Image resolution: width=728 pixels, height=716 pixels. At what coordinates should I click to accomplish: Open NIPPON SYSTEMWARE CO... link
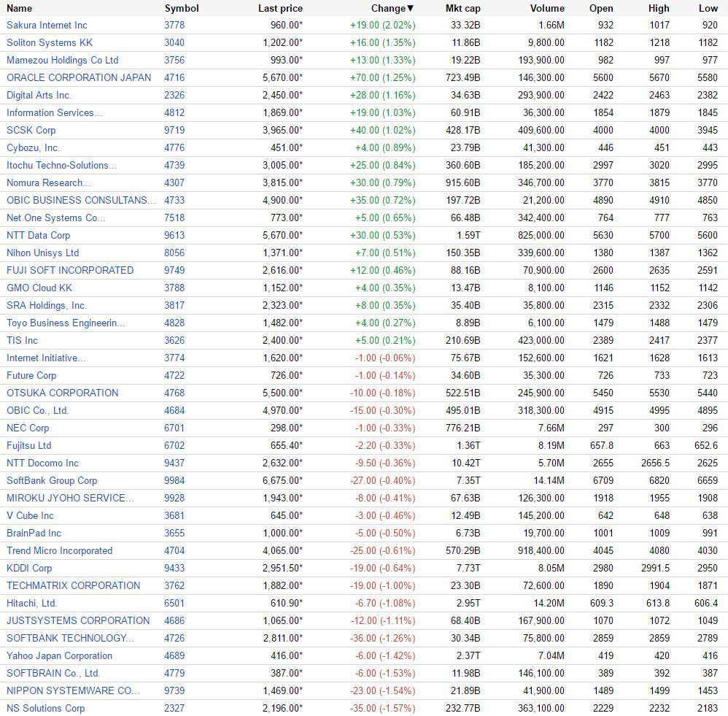(73, 691)
